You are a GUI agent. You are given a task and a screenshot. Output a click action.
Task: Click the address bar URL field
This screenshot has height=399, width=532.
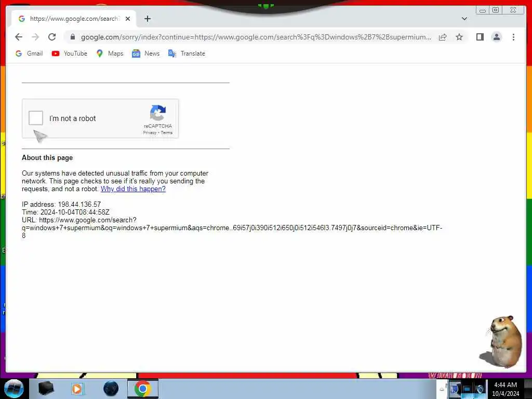point(256,37)
